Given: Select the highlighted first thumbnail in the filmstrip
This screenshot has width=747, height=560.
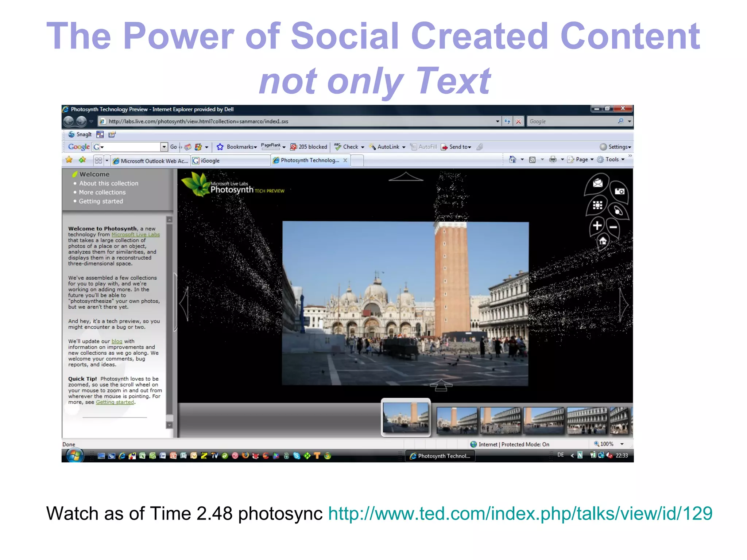Looking at the screenshot, I should coord(406,417).
